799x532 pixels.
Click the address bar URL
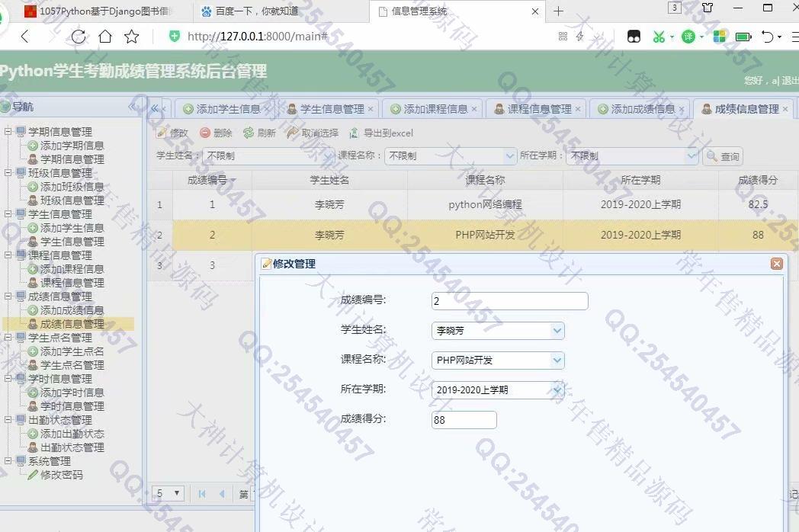pyautogui.click(x=258, y=37)
